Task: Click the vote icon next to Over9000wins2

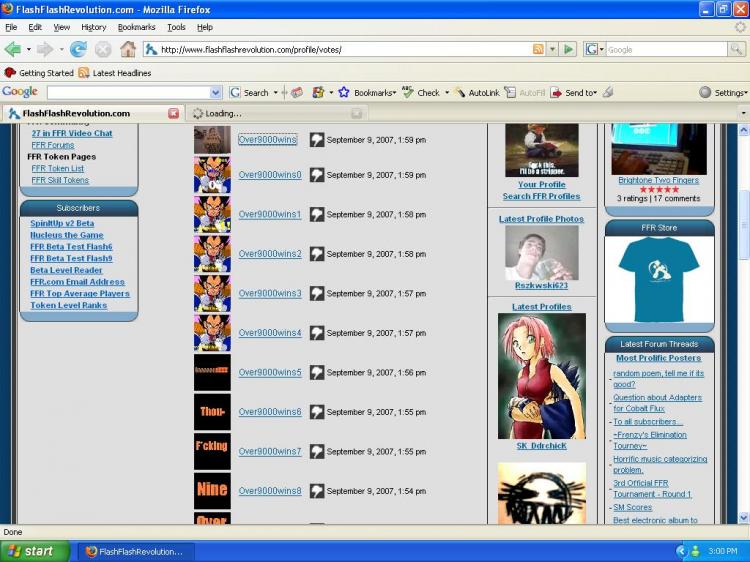Action: click(317, 254)
